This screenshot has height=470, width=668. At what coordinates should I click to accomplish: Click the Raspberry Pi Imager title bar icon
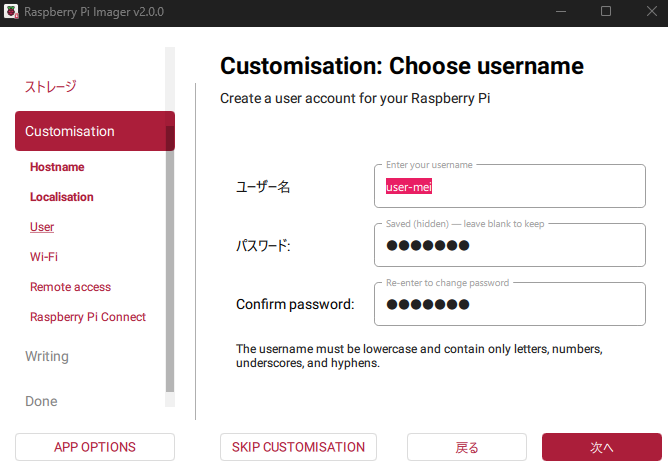click(x=13, y=11)
